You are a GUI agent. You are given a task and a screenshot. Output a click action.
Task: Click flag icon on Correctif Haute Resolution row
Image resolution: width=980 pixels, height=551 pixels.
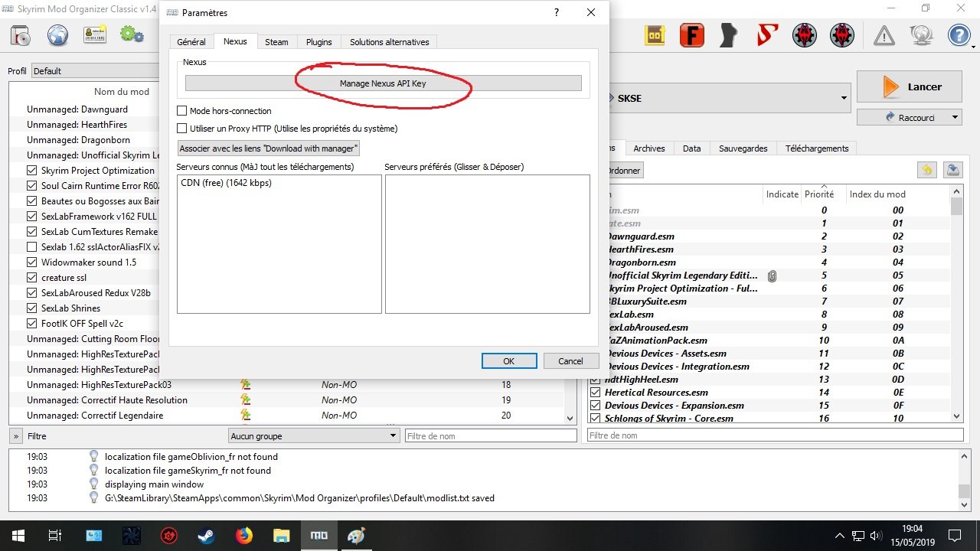246,400
